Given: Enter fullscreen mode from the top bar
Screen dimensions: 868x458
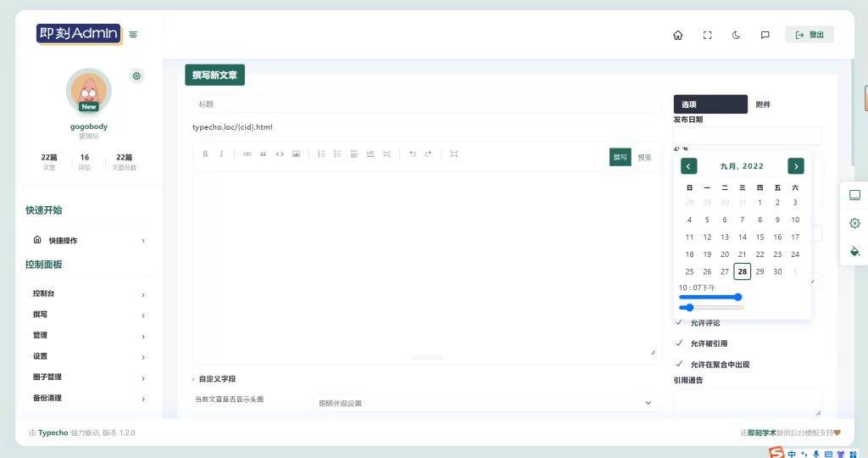Looking at the screenshot, I should 707,35.
